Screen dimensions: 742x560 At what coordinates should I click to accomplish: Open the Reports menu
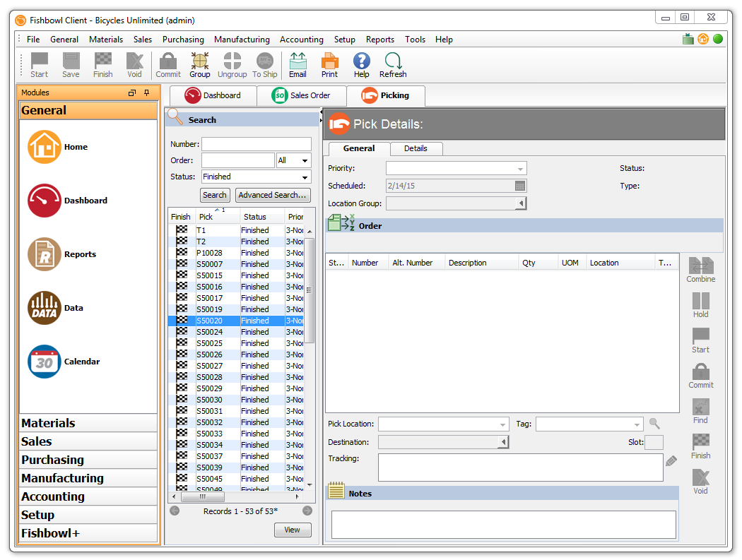(x=380, y=40)
